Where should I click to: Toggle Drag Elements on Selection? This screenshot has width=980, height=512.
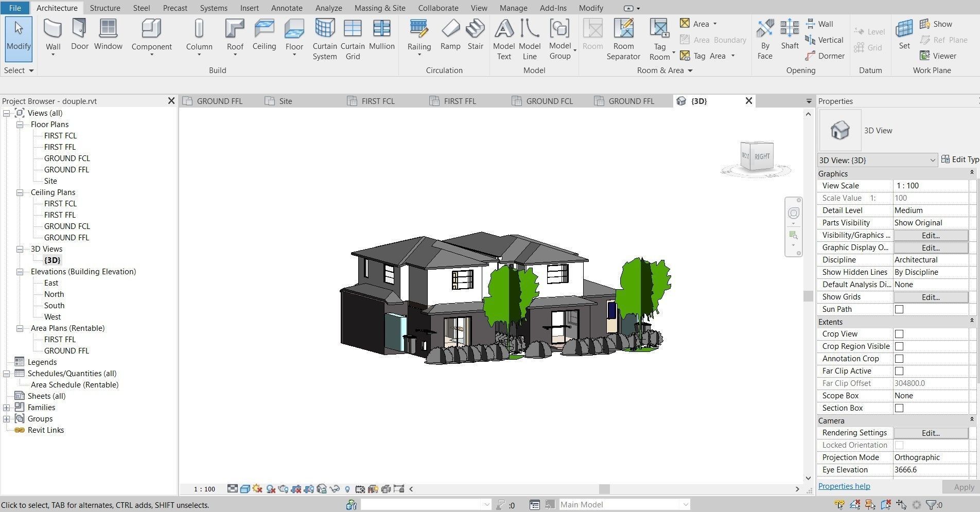(x=901, y=505)
